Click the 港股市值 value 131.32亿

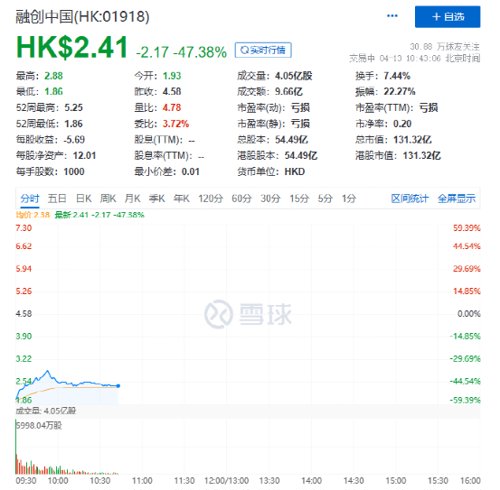point(422,156)
